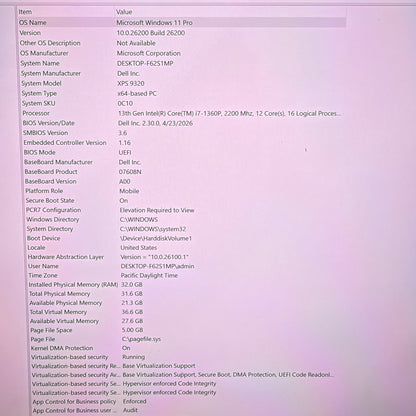Select the Processor row label
Screen dimensions: 416x416
(36, 113)
